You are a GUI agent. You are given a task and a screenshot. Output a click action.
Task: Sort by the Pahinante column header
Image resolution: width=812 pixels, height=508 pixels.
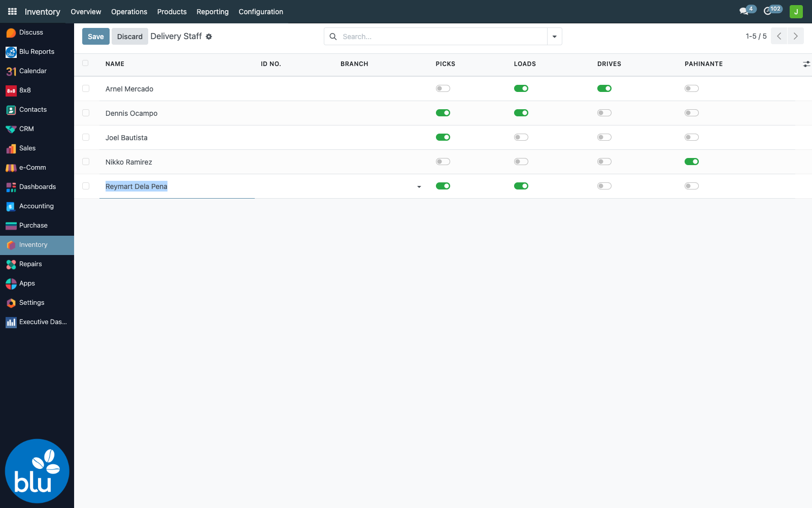(703, 64)
